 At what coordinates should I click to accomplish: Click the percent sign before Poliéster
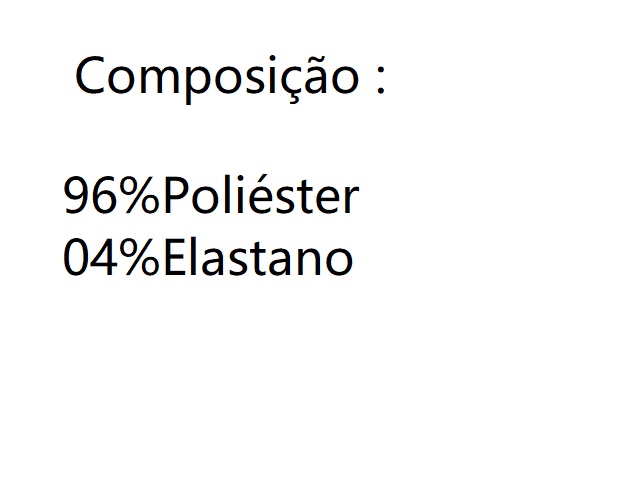[x=139, y=195]
